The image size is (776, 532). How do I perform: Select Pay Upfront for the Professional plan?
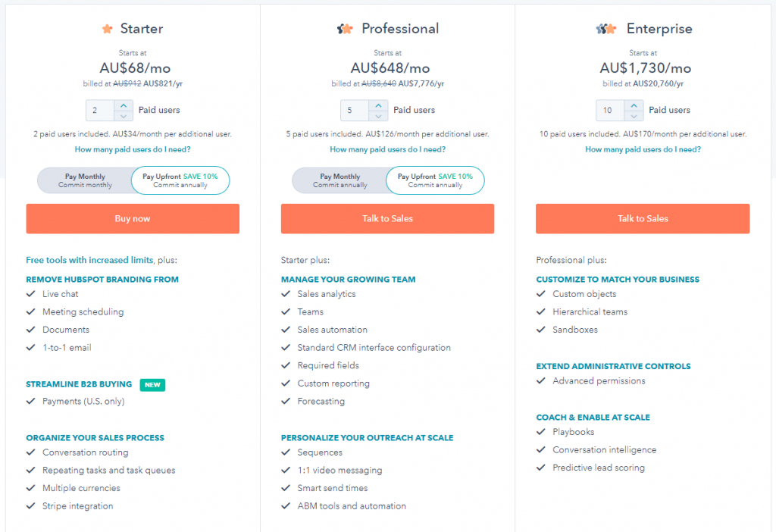435,180
